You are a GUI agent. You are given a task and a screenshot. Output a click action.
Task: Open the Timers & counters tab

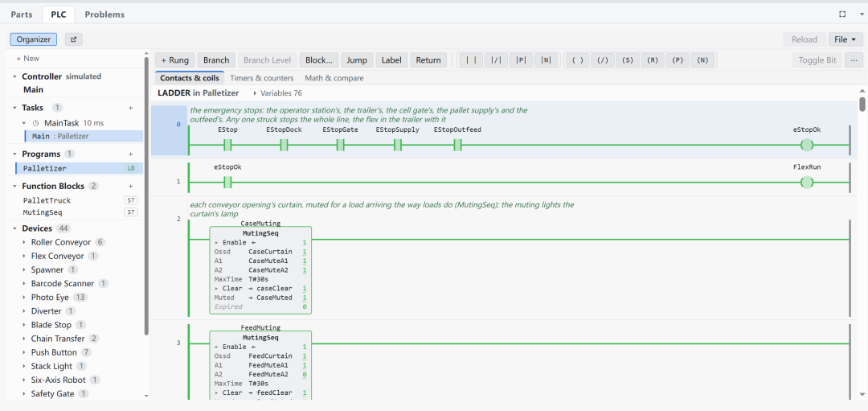(x=262, y=78)
